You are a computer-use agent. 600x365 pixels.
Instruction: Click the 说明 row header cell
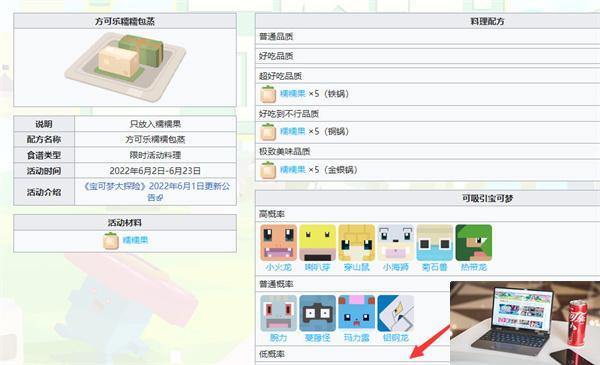click(x=44, y=124)
